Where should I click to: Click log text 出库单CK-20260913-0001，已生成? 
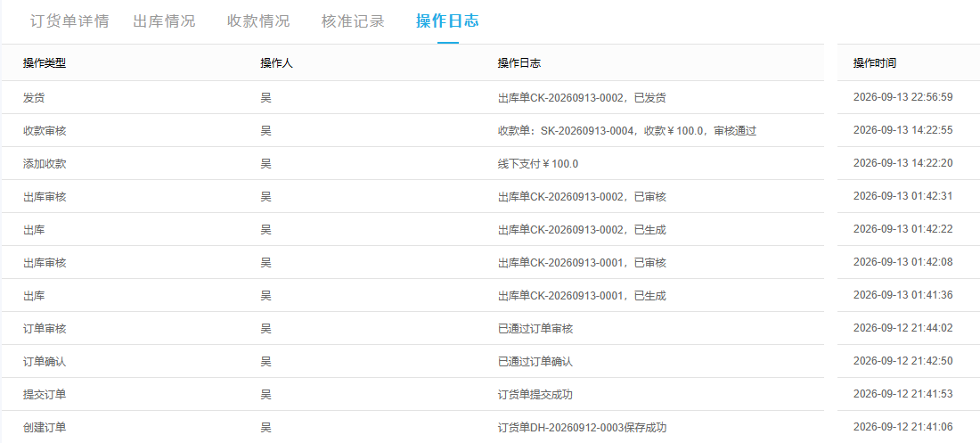(582, 295)
